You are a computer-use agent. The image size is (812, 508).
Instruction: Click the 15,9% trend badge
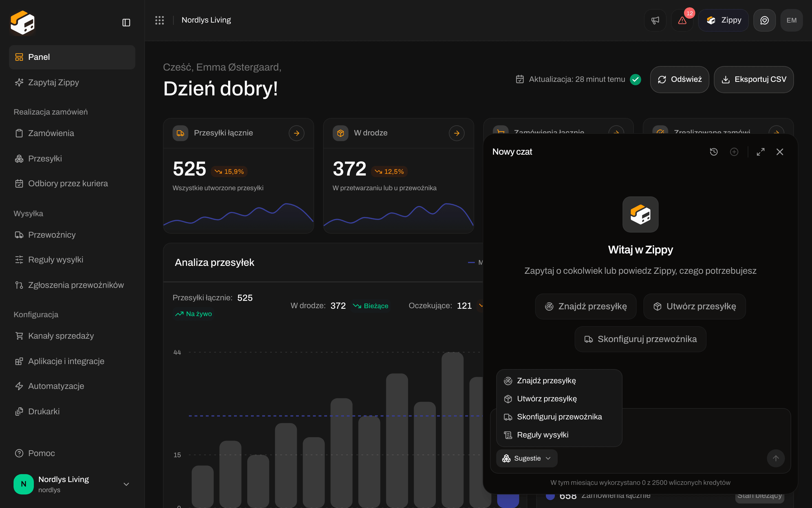point(229,172)
